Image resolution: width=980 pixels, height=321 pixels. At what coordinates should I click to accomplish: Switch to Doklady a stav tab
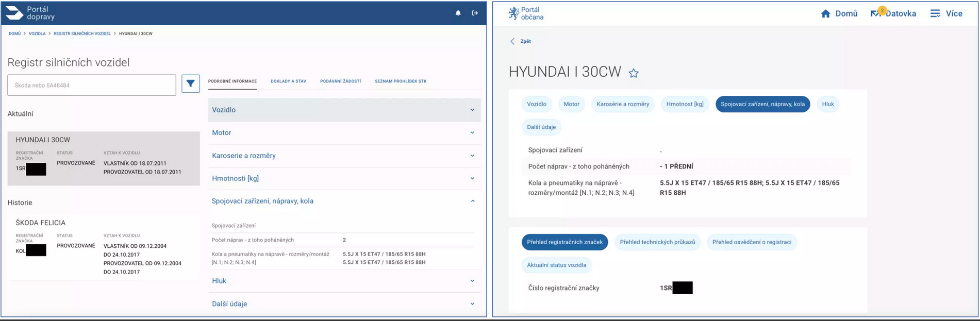(x=288, y=81)
